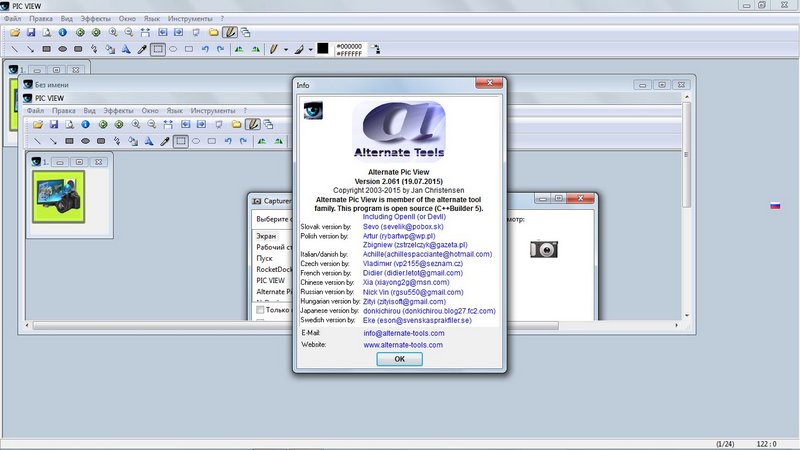The width and height of the screenshot is (800, 450).
Task: Click the blue info icon in the main toolbar
Action: pyautogui.click(x=63, y=33)
